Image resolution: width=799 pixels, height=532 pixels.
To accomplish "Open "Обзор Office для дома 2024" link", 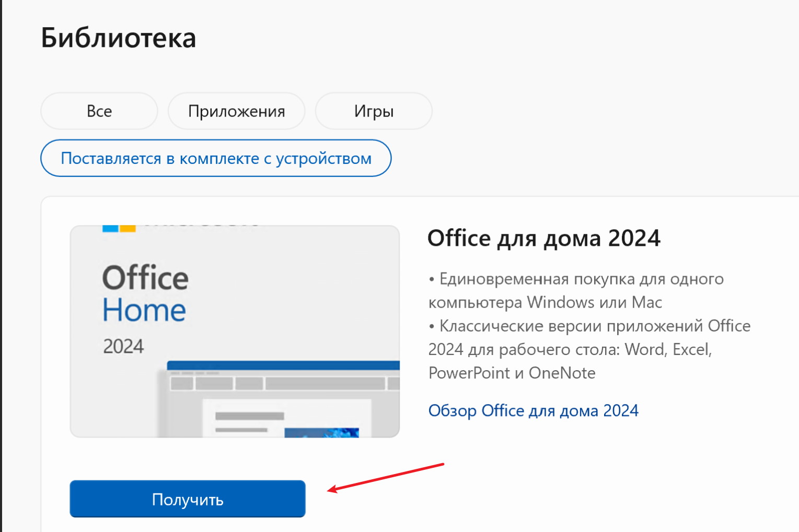I will [x=534, y=411].
